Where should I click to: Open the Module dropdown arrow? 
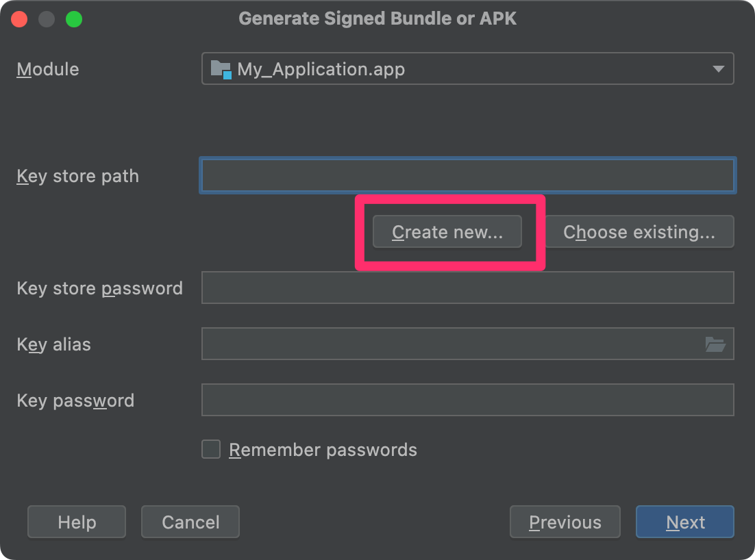[x=718, y=68]
